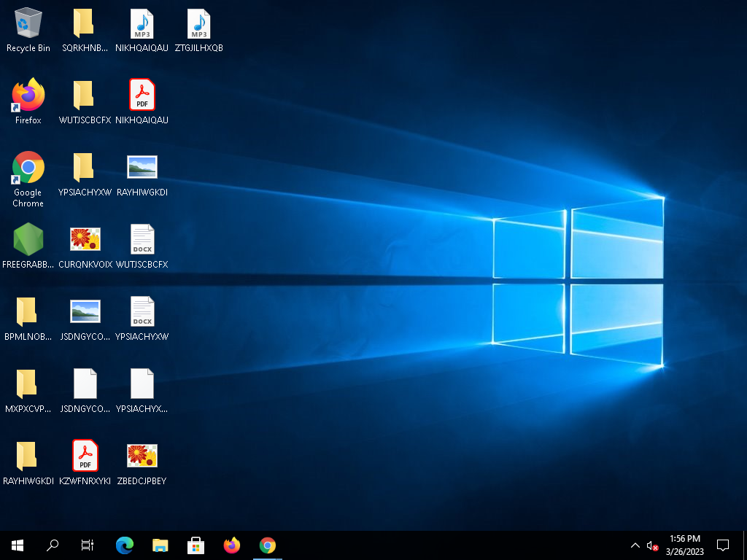Click the muted volume speaker icon
The width and height of the screenshot is (747, 560).
[652, 545]
